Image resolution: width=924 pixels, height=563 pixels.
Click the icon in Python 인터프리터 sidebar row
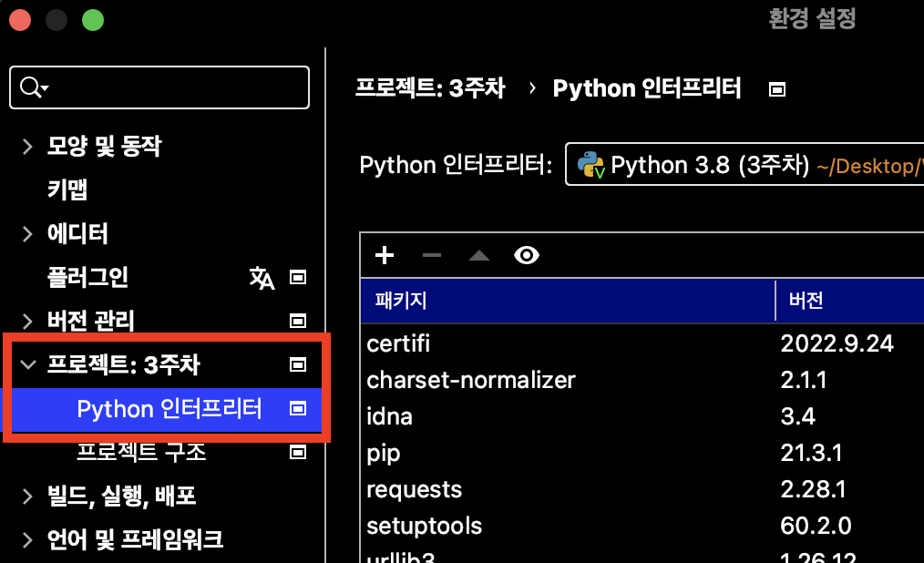(x=298, y=408)
